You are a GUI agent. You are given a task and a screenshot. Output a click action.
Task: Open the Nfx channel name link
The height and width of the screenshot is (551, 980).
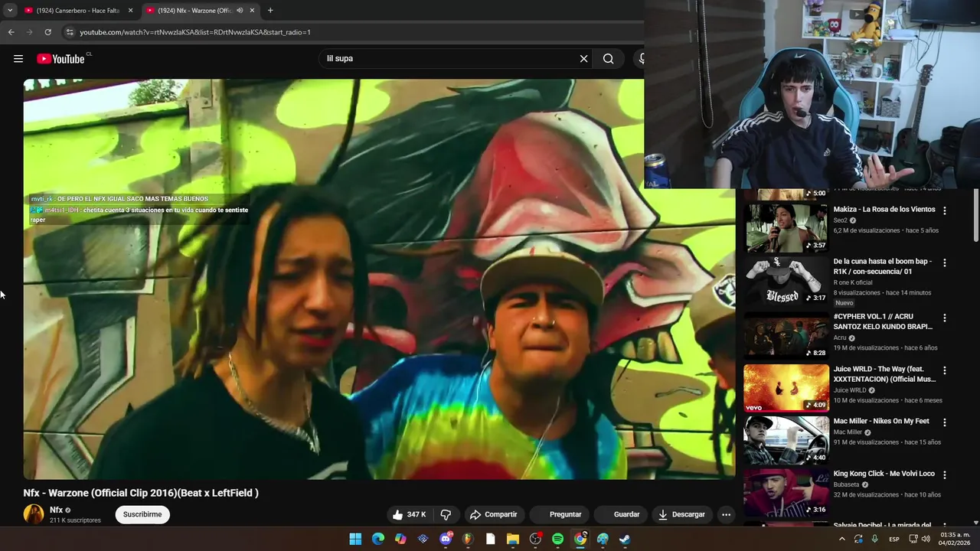pos(57,510)
